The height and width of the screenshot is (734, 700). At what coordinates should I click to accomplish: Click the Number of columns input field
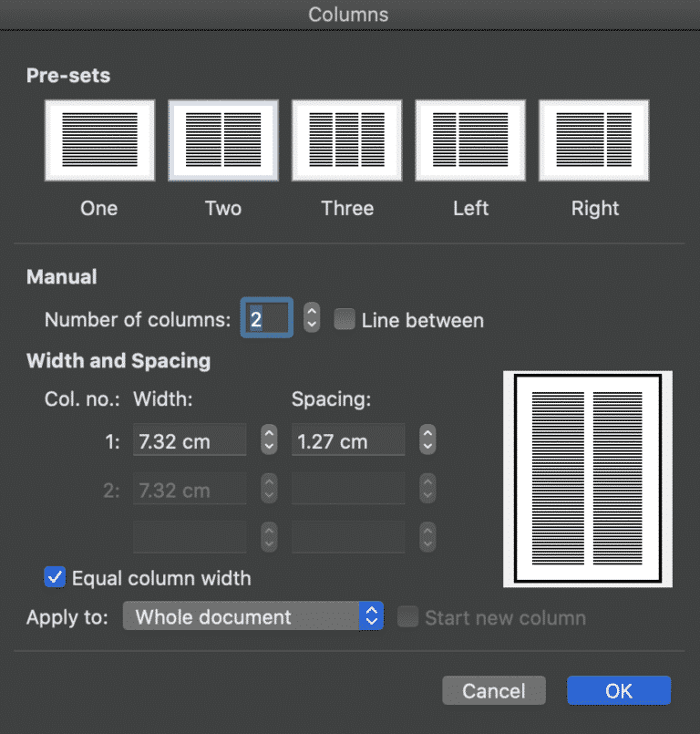point(267,317)
